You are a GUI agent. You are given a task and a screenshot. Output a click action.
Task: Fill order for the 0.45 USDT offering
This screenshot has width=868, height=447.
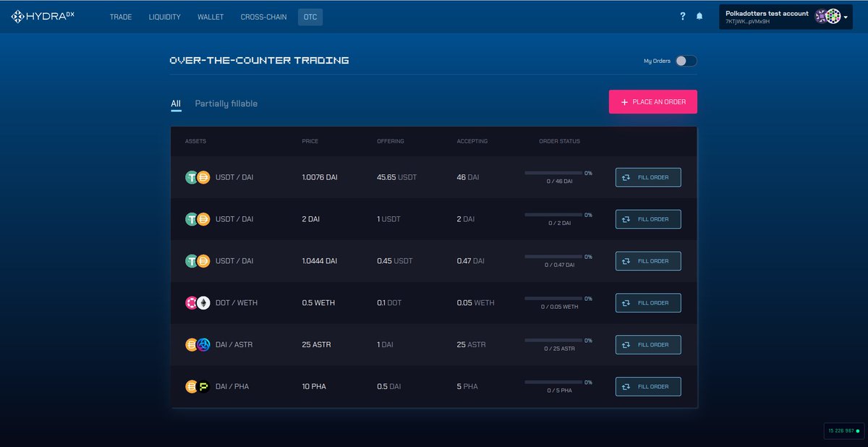point(648,261)
